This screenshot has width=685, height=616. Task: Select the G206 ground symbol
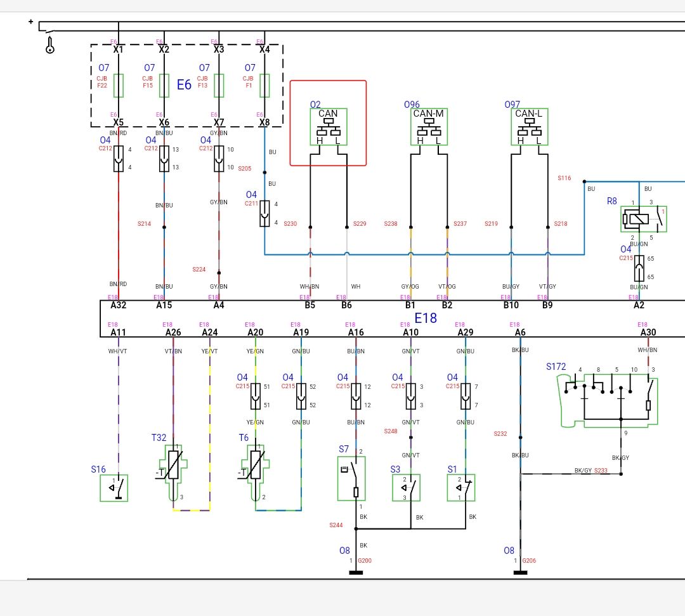[520, 572]
